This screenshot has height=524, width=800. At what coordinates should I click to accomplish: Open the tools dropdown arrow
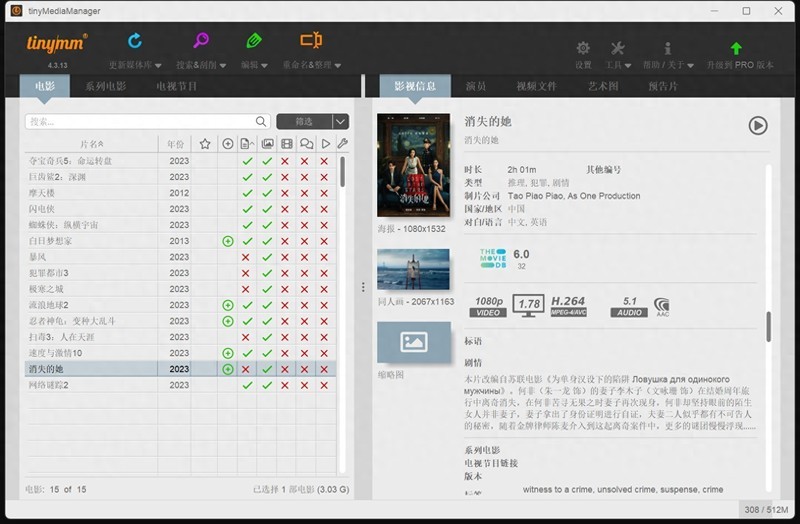coord(628,65)
